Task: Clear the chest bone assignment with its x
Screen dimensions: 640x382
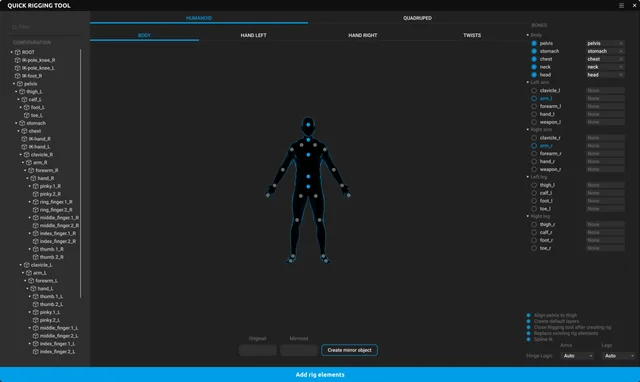Action: pos(621,59)
